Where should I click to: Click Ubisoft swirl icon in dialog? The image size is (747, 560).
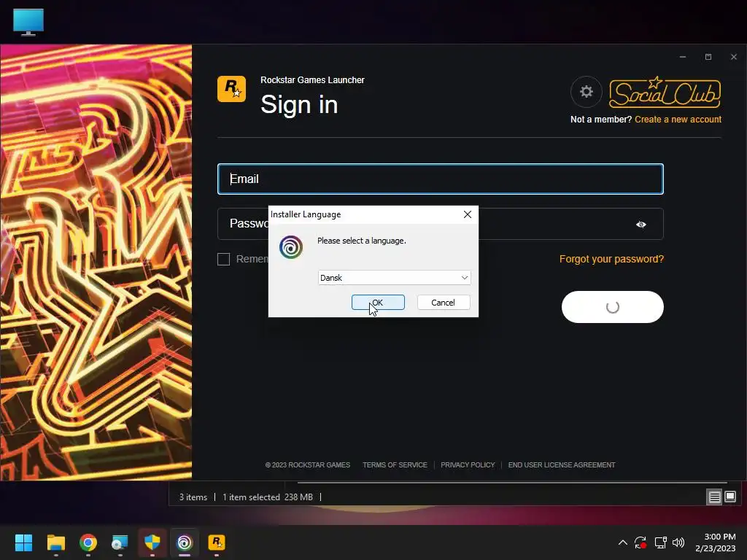pyautogui.click(x=291, y=247)
